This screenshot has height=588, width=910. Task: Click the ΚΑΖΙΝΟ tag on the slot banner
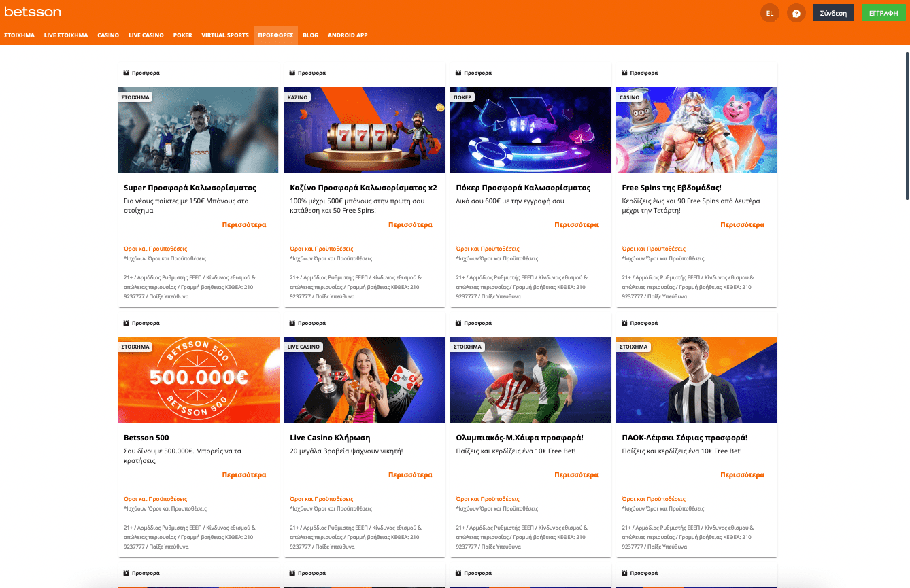coord(297,97)
